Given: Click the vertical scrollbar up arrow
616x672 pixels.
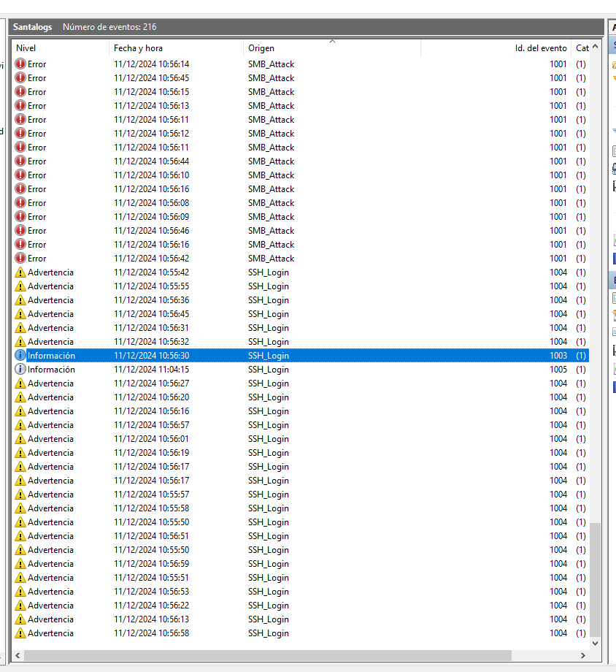Looking at the screenshot, I should [x=595, y=47].
